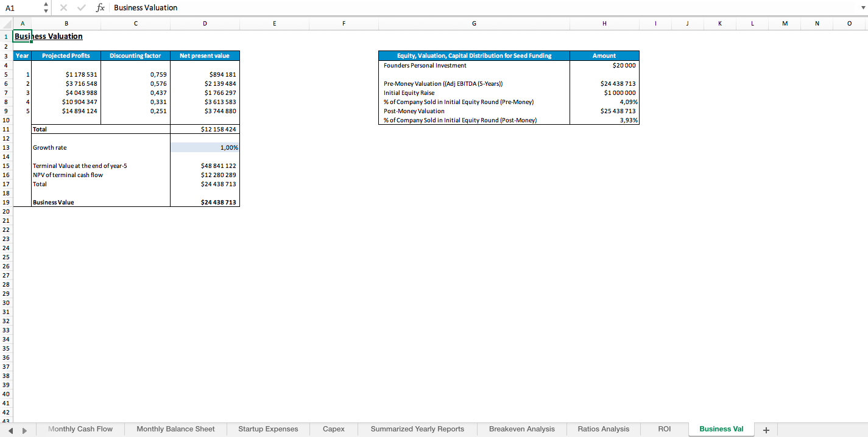Click the confirm checkmark icon in formula bar
The image size is (868, 437).
click(81, 7)
